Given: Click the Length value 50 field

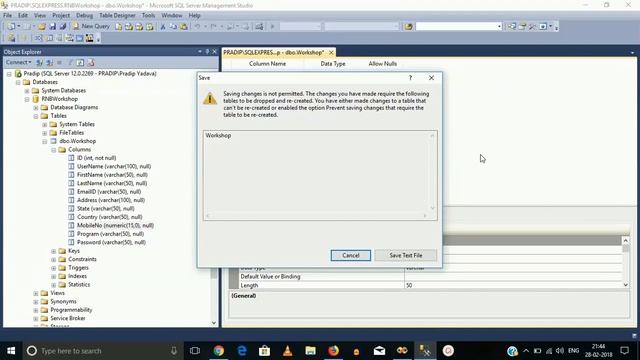Looking at the screenshot, I should coord(512,285).
